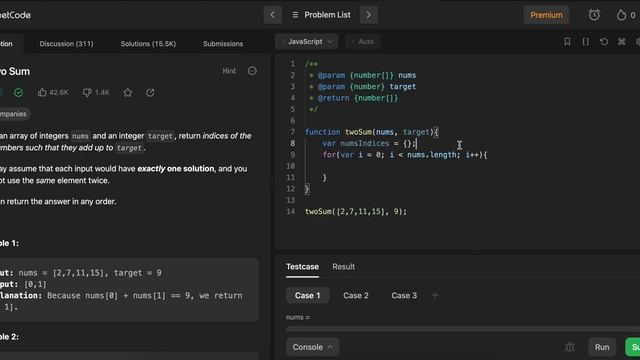
Task: Show the Hint for this problem
Action: point(229,71)
